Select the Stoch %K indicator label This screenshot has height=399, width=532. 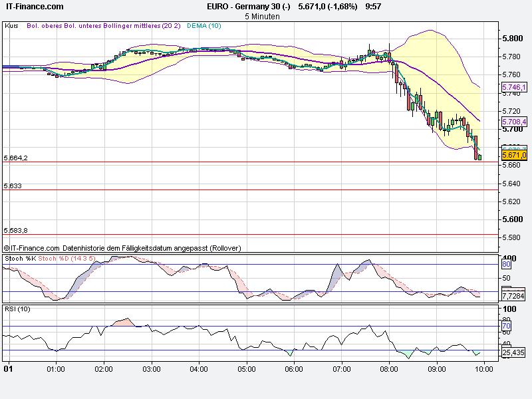click(20, 259)
